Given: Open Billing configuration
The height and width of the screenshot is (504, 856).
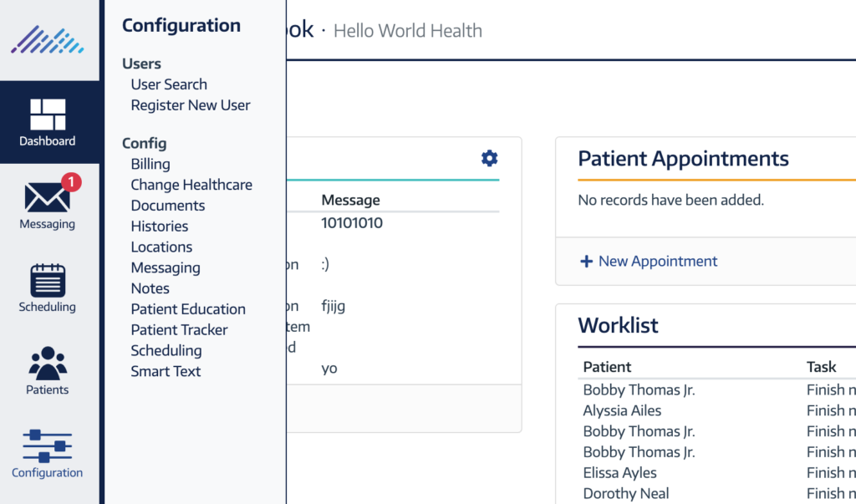Looking at the screenshot, I should [150, 164].
